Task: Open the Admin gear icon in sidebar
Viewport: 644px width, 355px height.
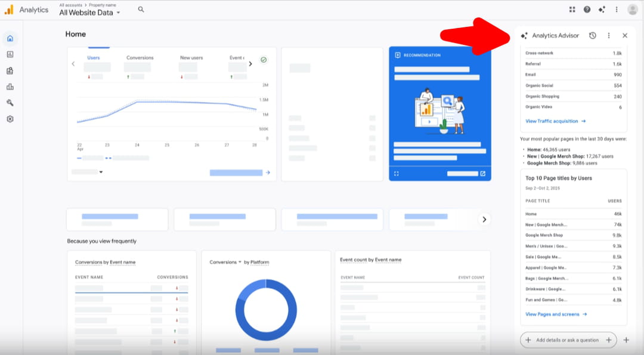Action: pyautogui.click(x=10, y=119)
